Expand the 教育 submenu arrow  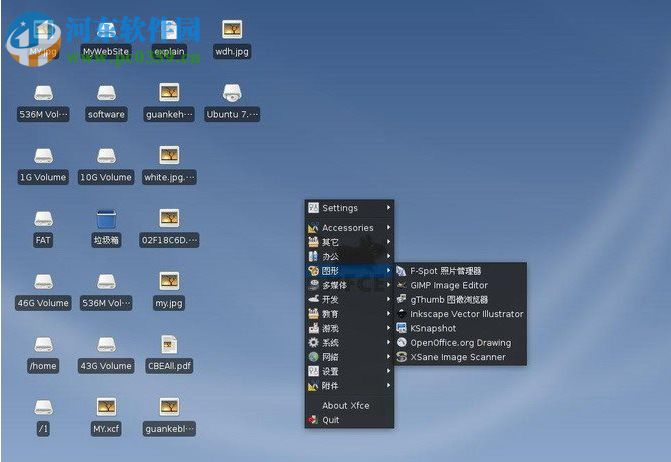click(x=388, y=314)
